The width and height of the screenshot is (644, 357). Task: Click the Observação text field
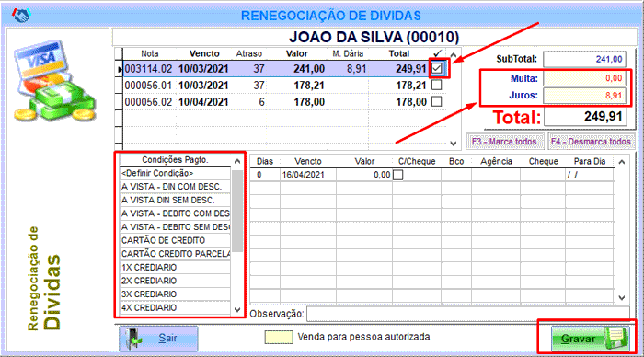467,314
